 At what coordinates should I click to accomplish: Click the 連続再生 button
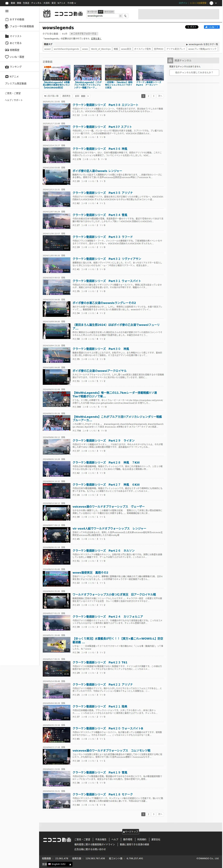point(66,96)
